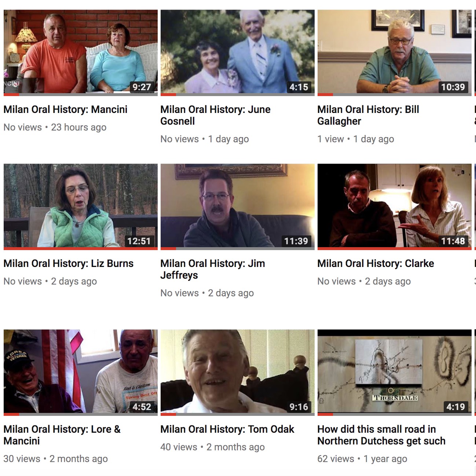Image resolution: width=476 pixels, height=476 pixels.
Task: Open Tom Odak video thumbnail
Action: [238, 373]
